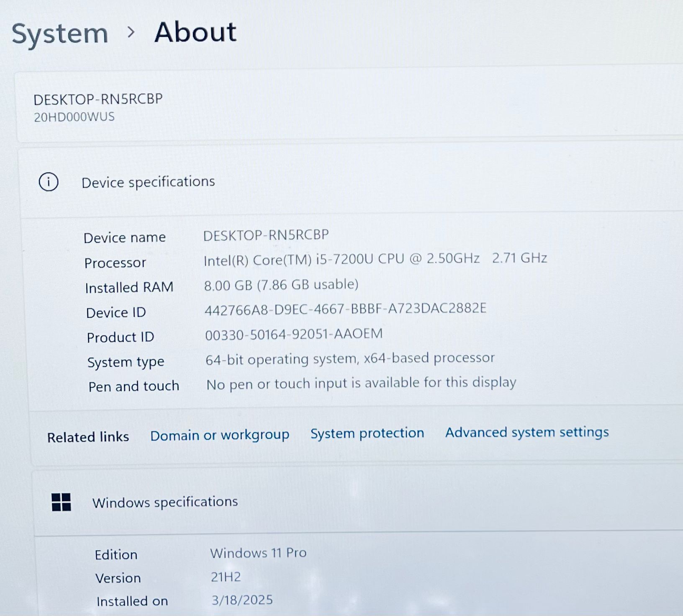
Task: Select the install date 3/18/2025
Action: click(x=242, y=600)
